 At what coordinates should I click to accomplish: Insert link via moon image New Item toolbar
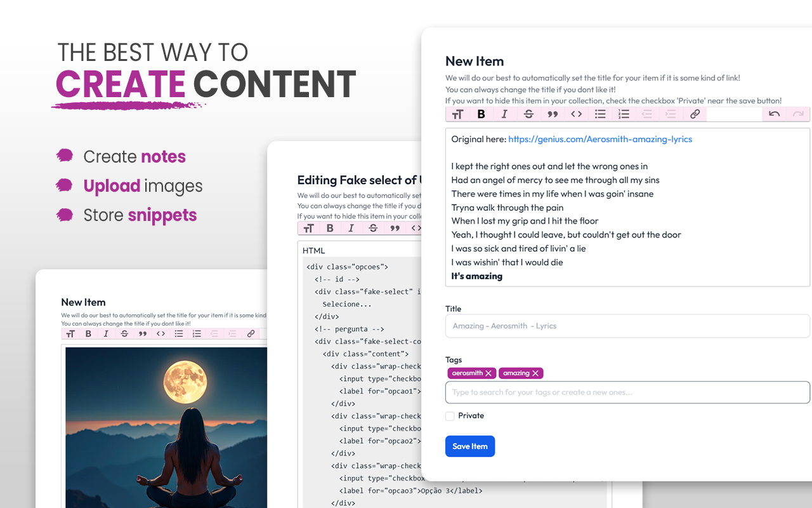[x=251, y=333]
